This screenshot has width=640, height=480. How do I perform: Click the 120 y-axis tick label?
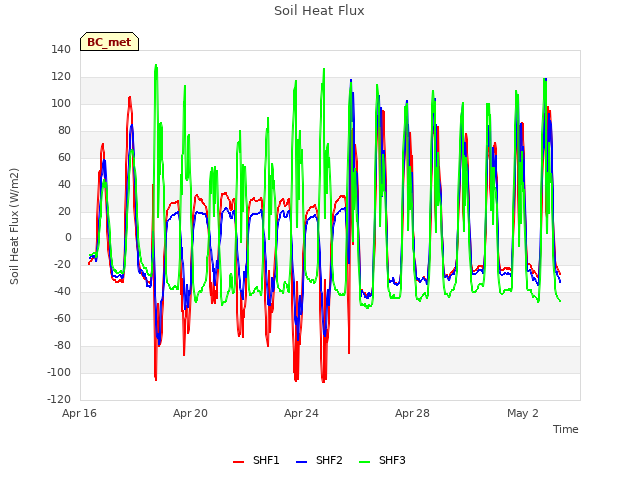click(61, 77)
